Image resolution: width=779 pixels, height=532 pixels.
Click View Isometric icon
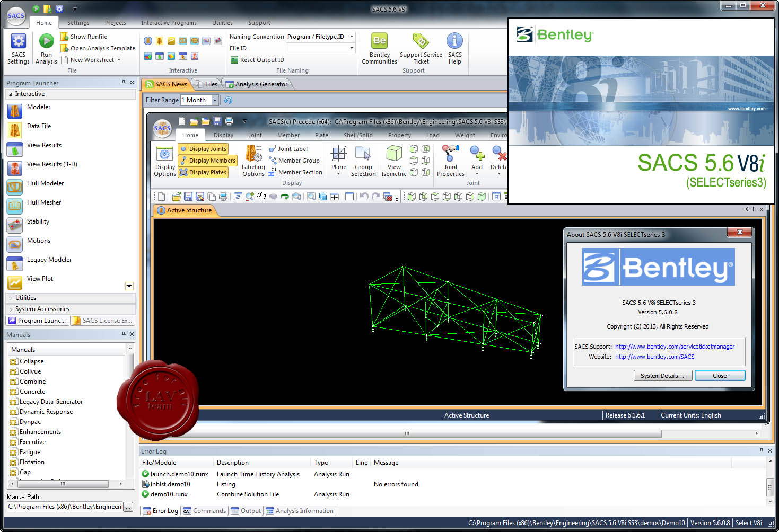[x=394, y=154]
